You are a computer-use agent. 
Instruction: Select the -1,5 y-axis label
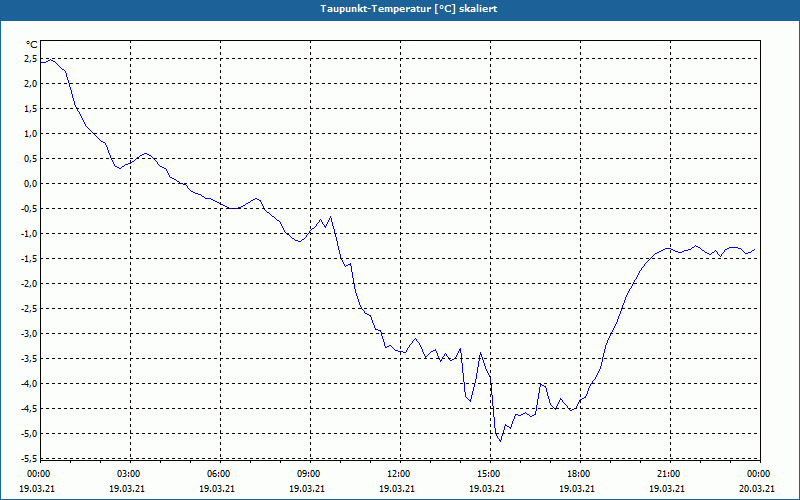(x=29, y=259)
